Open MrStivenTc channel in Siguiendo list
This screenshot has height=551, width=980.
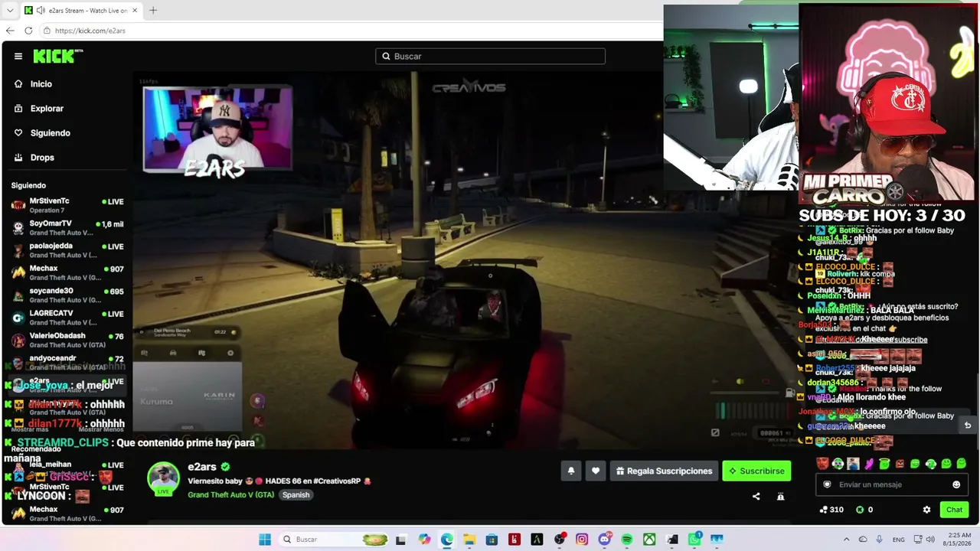(67, 205)
